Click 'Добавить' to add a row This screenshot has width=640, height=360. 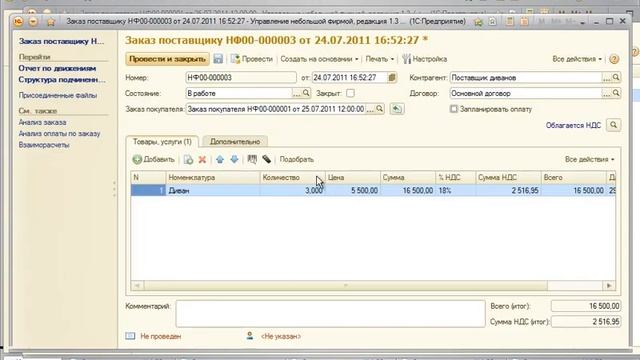click(153, 160)
